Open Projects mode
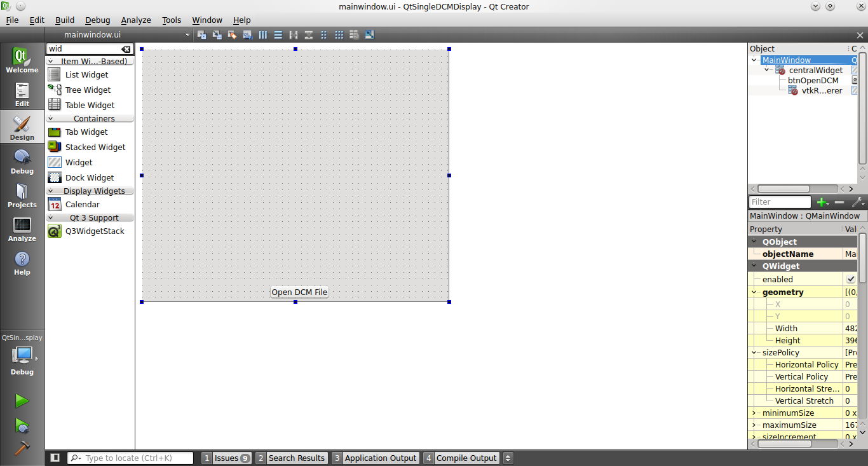Screen dimensions: 868x466 click(x=22, y=195)
